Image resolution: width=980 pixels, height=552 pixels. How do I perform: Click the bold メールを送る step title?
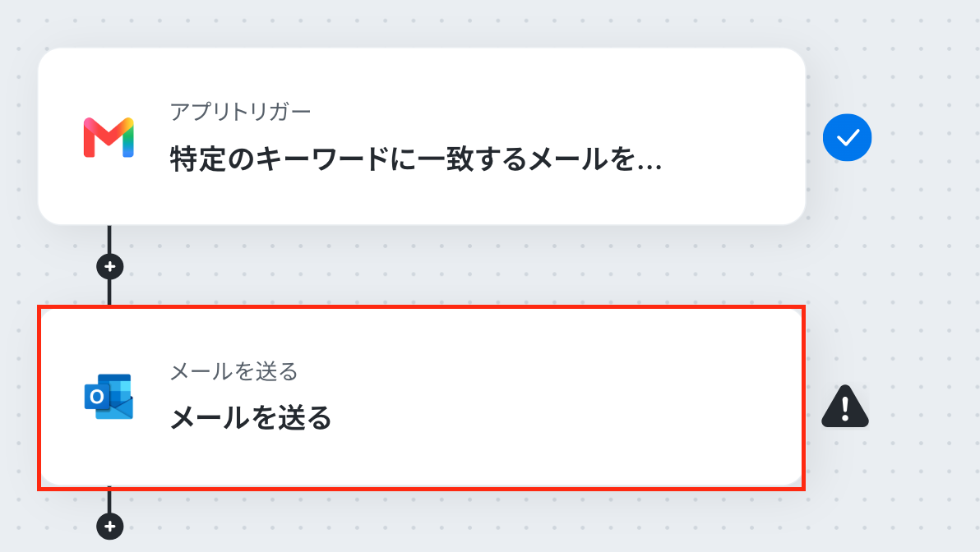252,417
